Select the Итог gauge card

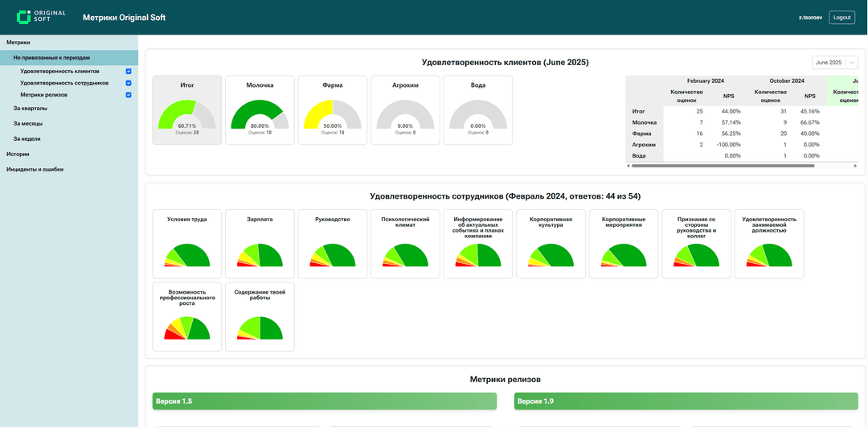[187, 110]
